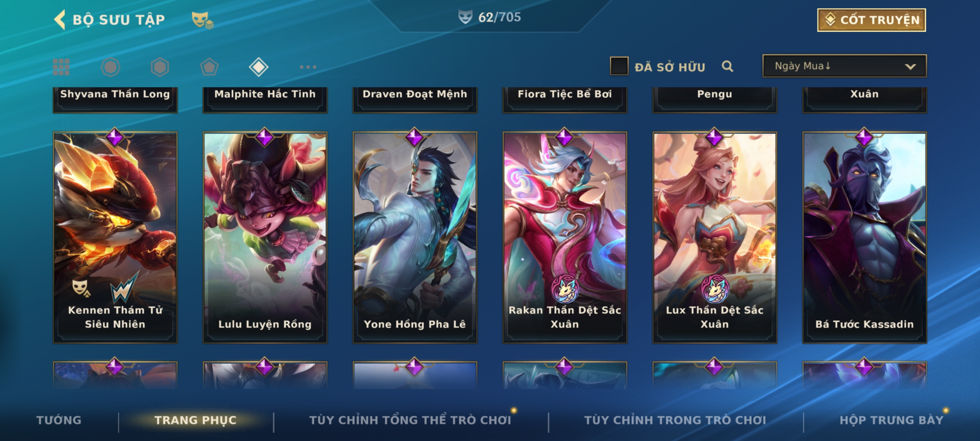Tick the Đã Sở Hữu checkbox
The width and height of the screenshot is (980, 441).
coord(619,66)
